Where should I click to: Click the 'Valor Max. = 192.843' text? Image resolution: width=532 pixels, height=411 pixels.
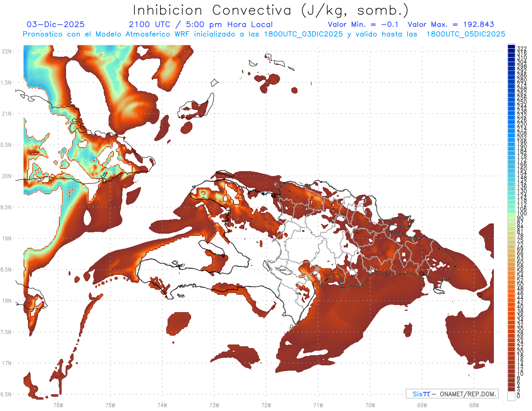pyautogui.click(x=451, y=24)
